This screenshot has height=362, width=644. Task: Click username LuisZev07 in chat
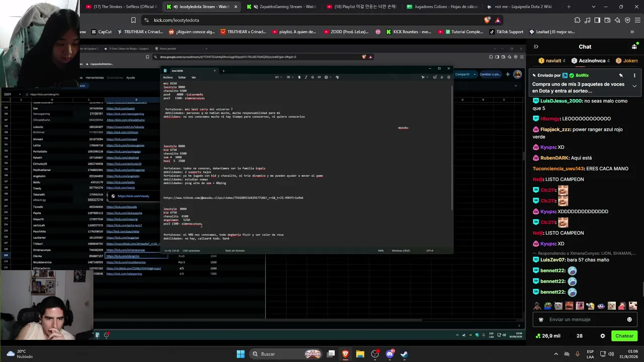(552, 260)
